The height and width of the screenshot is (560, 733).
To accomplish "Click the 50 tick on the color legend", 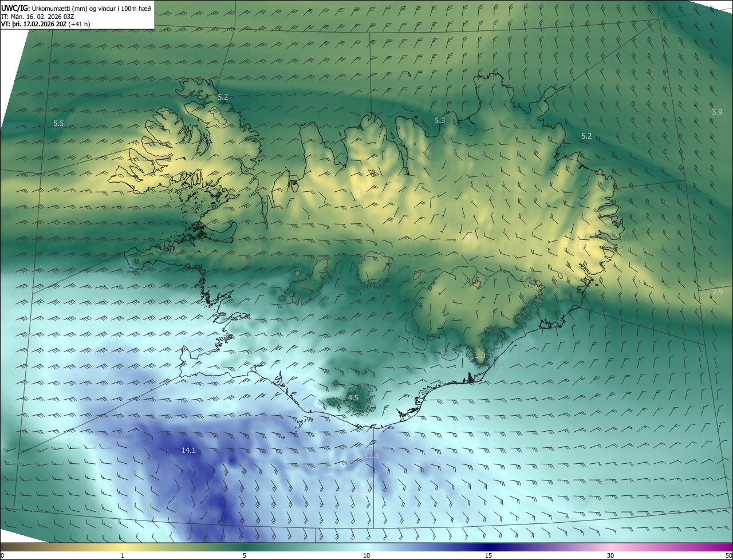I will [x=728, y=555].
